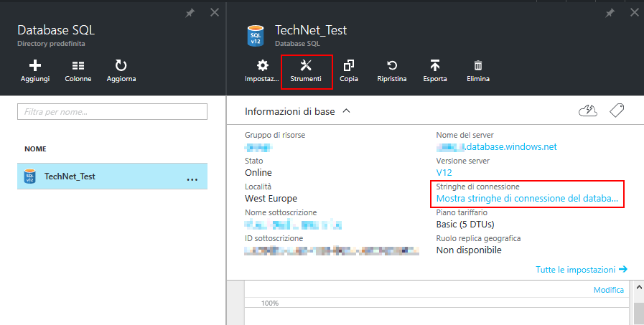
Task: Click the Directory predefinita subtitle
Action: 51,44
